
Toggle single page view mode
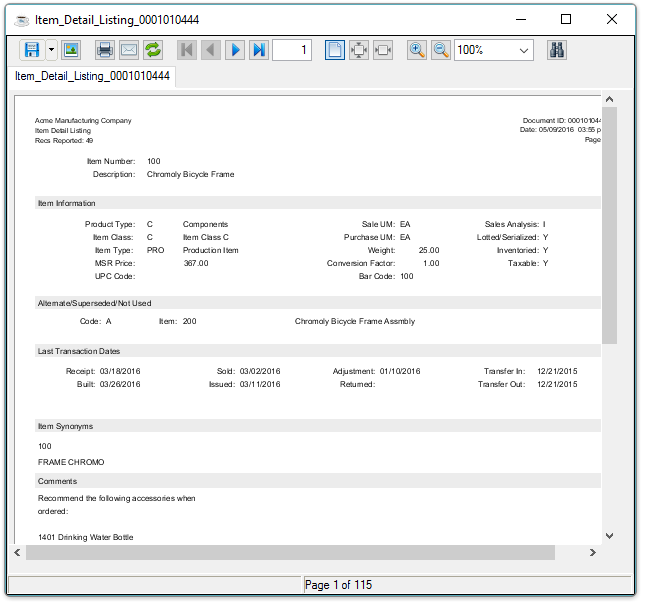[x=335, y=50]
